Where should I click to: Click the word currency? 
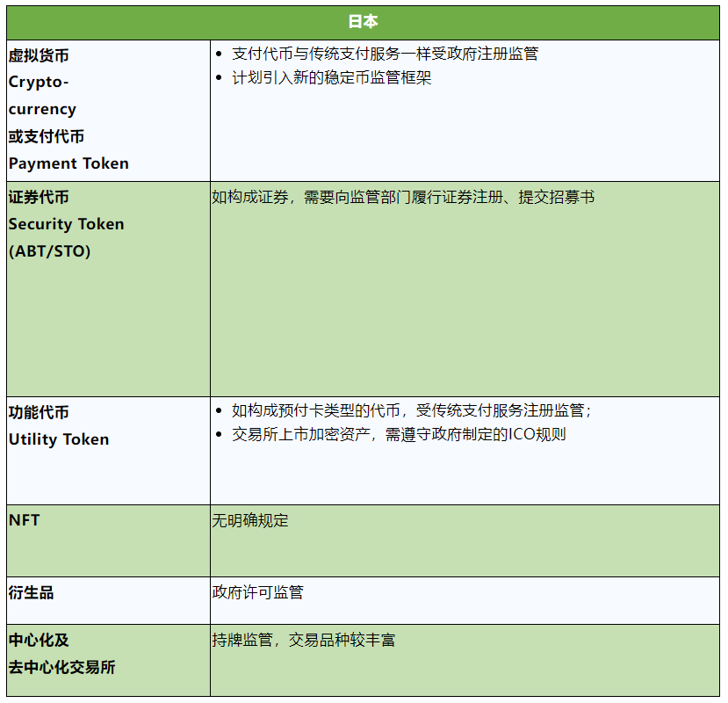coord(42,109)
